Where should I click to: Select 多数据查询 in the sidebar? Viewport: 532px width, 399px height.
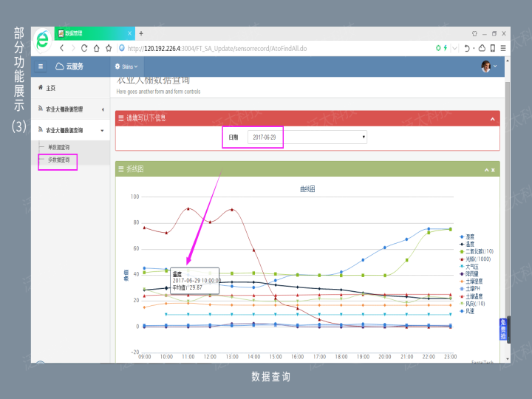[x=58, y=159]
